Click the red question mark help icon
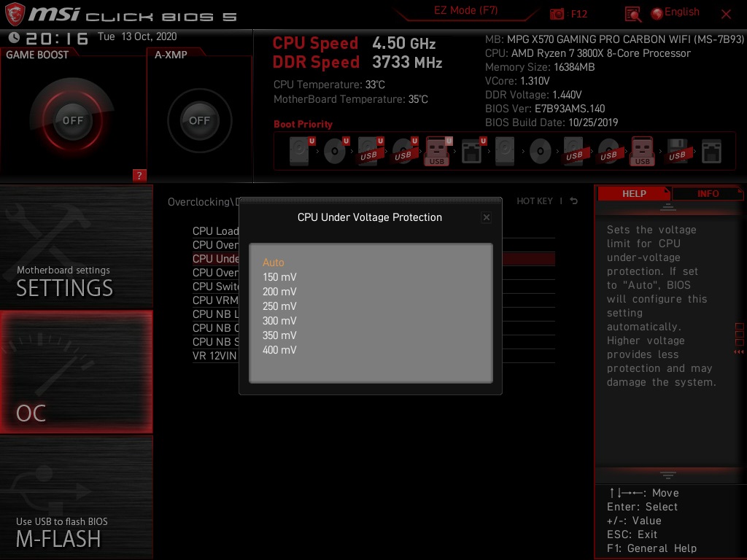The height and width of the screenshot is (560, 747). point(139,175)
